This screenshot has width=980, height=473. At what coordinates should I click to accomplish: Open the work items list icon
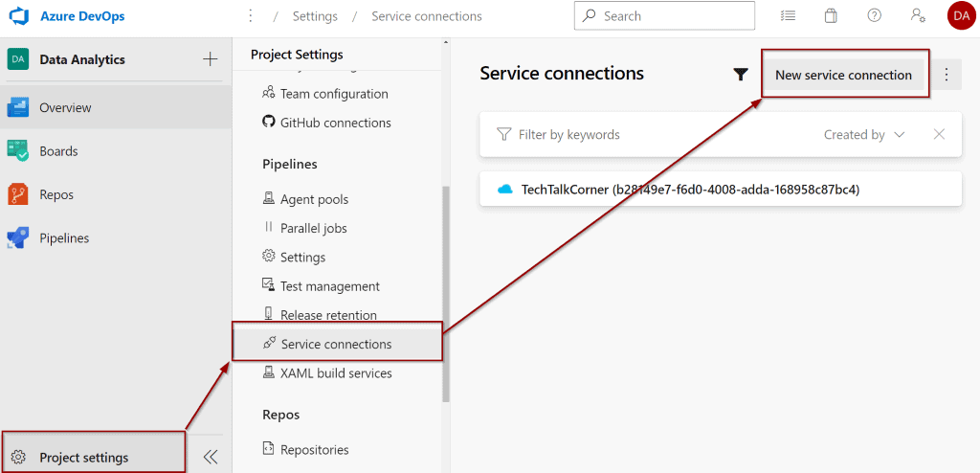click(789, 16)
